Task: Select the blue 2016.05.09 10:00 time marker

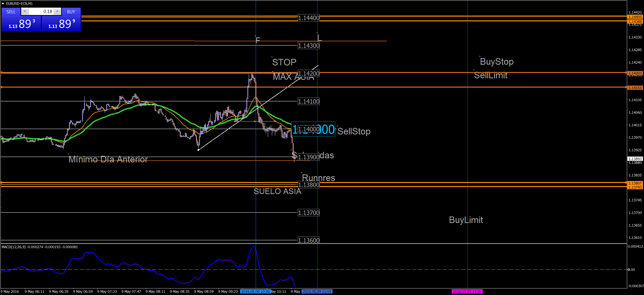Action: click(x=255, y=291)
